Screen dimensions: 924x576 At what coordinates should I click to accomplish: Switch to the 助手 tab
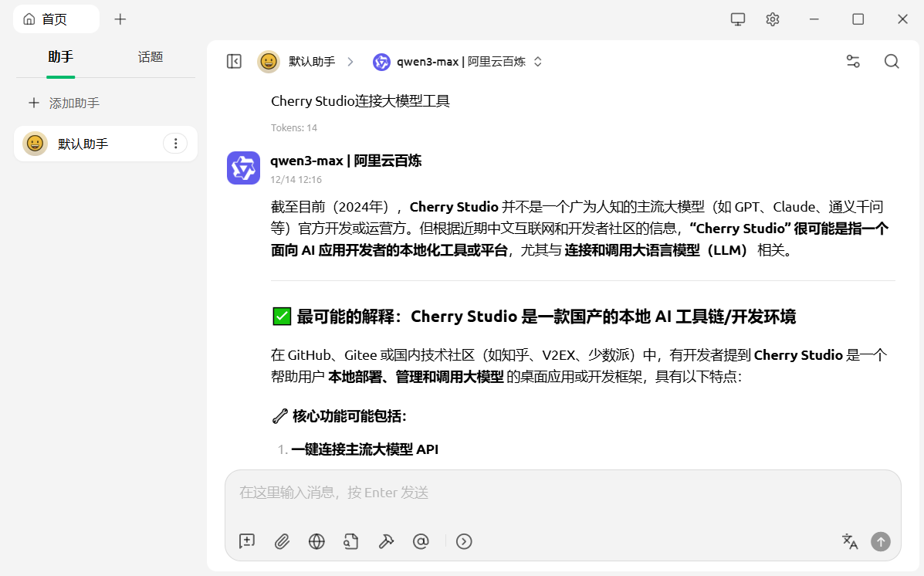[x=61, y=57]
